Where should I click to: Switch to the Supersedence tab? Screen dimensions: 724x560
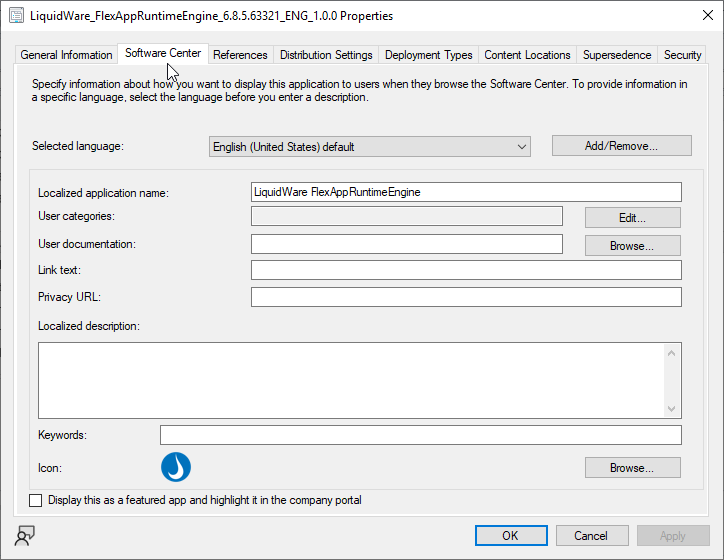[617, 55]
